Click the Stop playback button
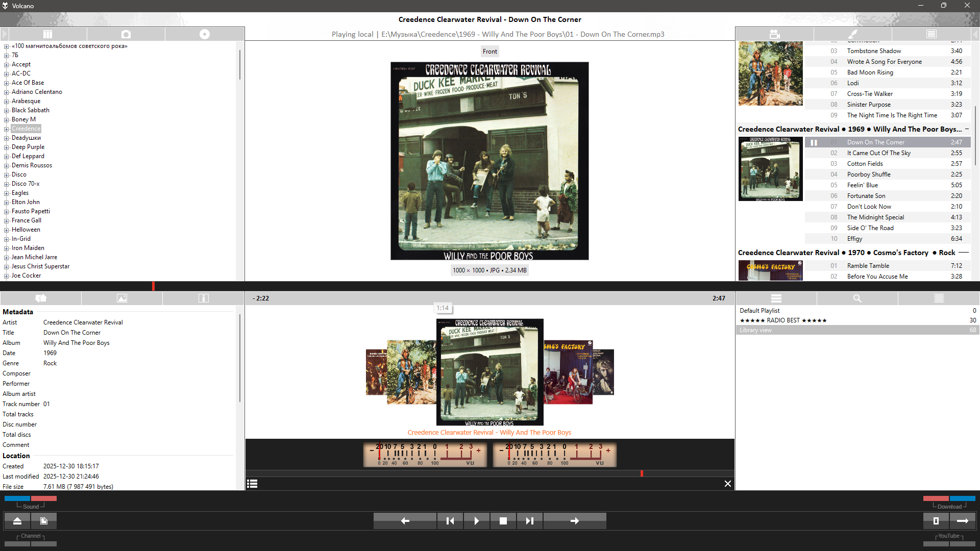This screenshot has height=551, width=980. (503, 521)
